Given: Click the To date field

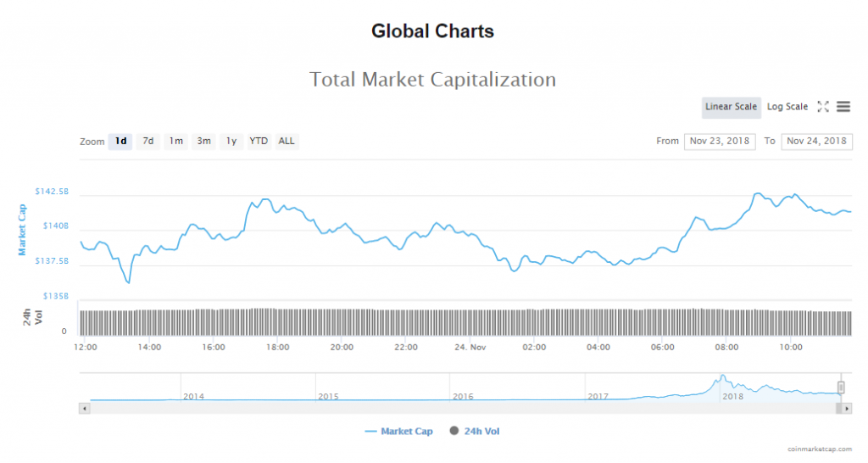Looking at the screenshot, I should [x=816, y=141].
